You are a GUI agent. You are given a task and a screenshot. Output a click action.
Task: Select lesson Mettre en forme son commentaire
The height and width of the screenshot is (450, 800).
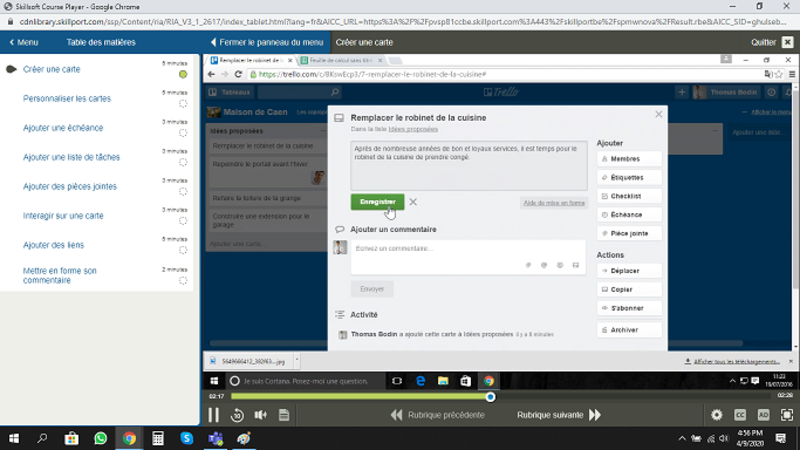point(60,276)
